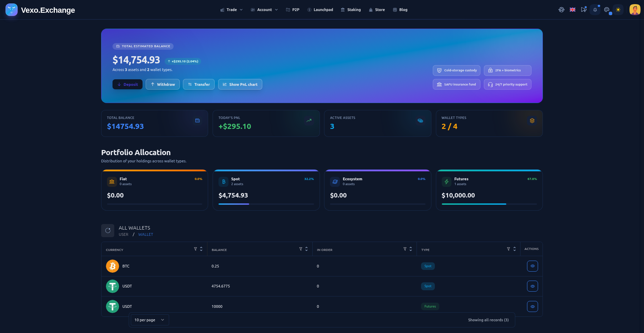Click the Vexo.Exchange brand name
The height and width of the screenshot is (333, 644).
pyautogui.click(x=48, y=10)
